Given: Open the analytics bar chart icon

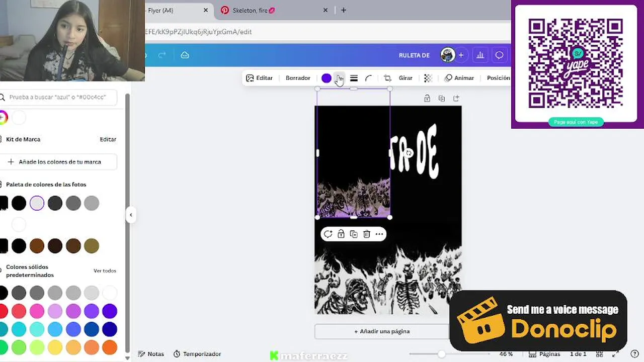Looking at the screenshot, I should point(480,55).
